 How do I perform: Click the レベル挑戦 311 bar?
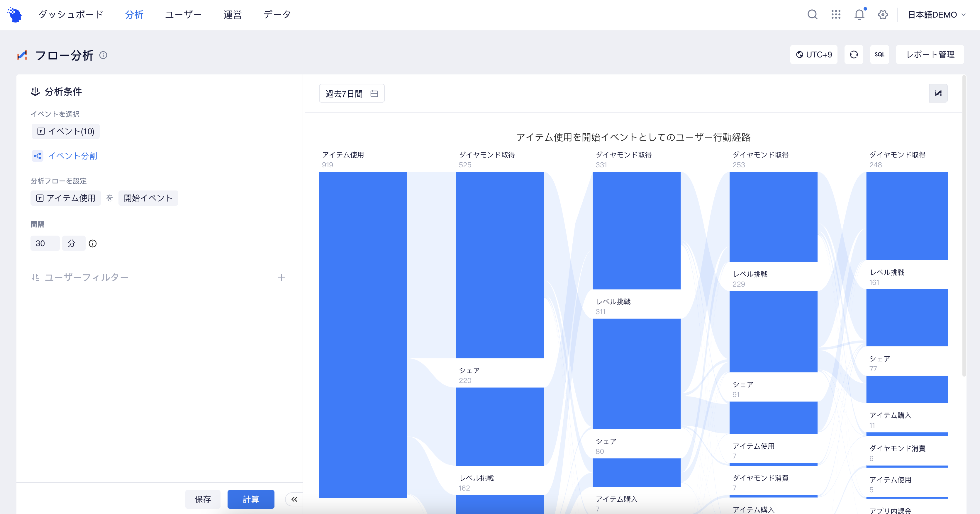point(636,374)
